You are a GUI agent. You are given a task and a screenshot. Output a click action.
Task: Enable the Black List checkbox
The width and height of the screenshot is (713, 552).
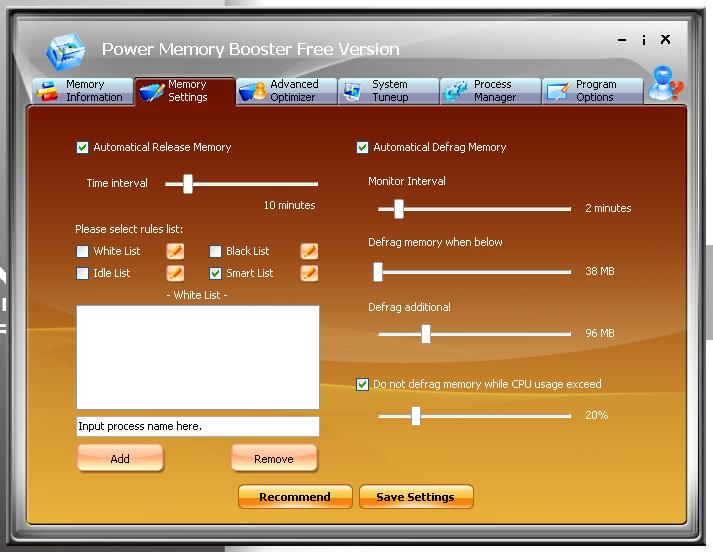[216, 251]
